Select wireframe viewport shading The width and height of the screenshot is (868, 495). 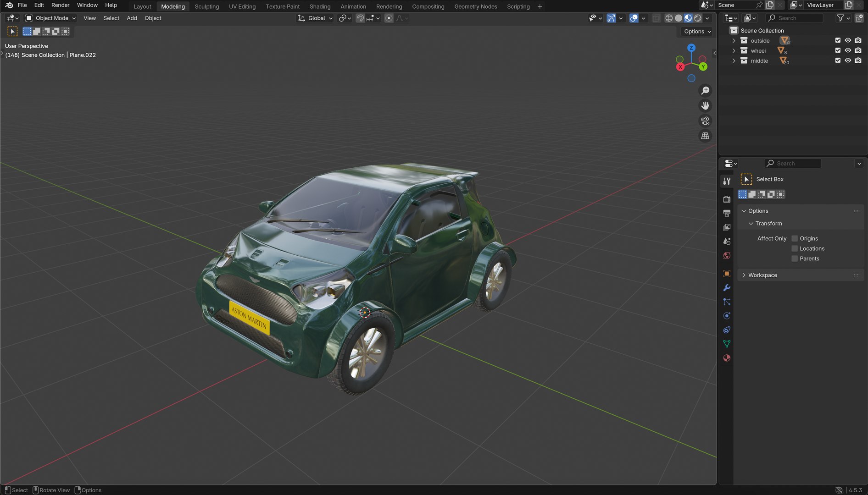pyautogui.click(x=669, y=18)
